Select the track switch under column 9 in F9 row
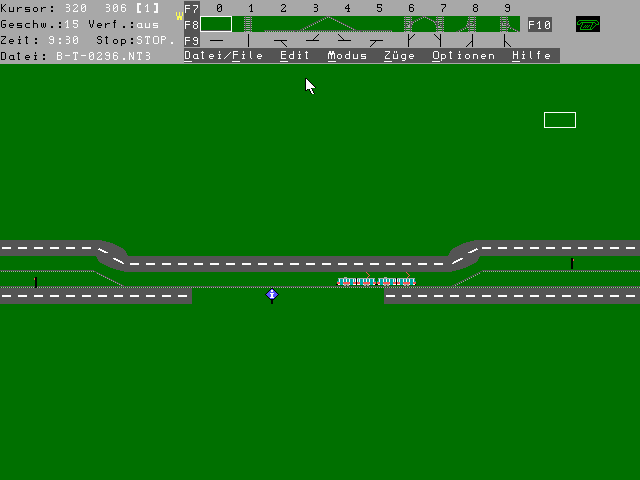Viewport: 640px width, 480px height. (507, 41)
